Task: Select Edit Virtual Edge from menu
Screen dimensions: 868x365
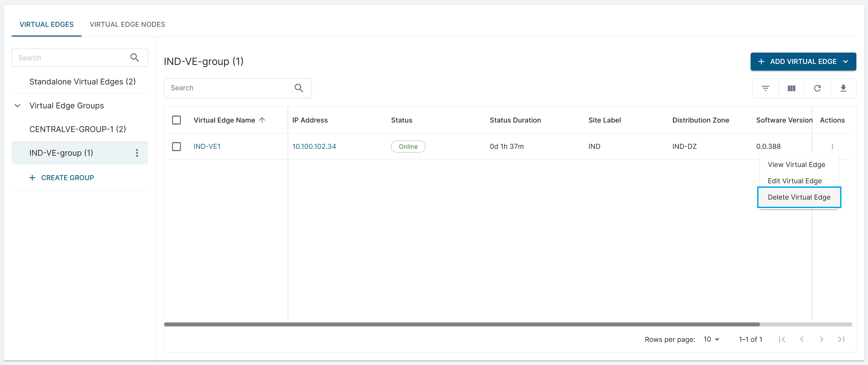Action: 794,181
